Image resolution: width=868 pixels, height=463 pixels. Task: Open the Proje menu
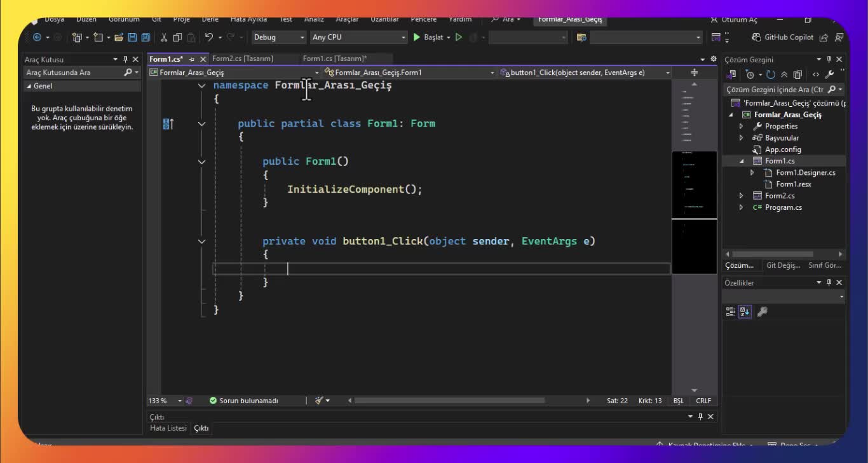(182, 19)
